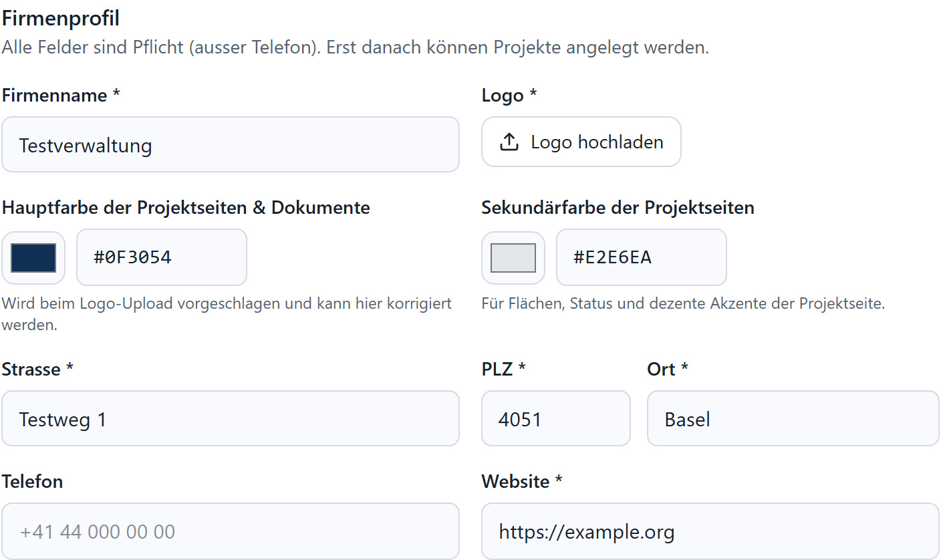Viewport: 941px width, 560px height.
Task: Focus the Strasse field with Testweg 1
Action: 231,418
